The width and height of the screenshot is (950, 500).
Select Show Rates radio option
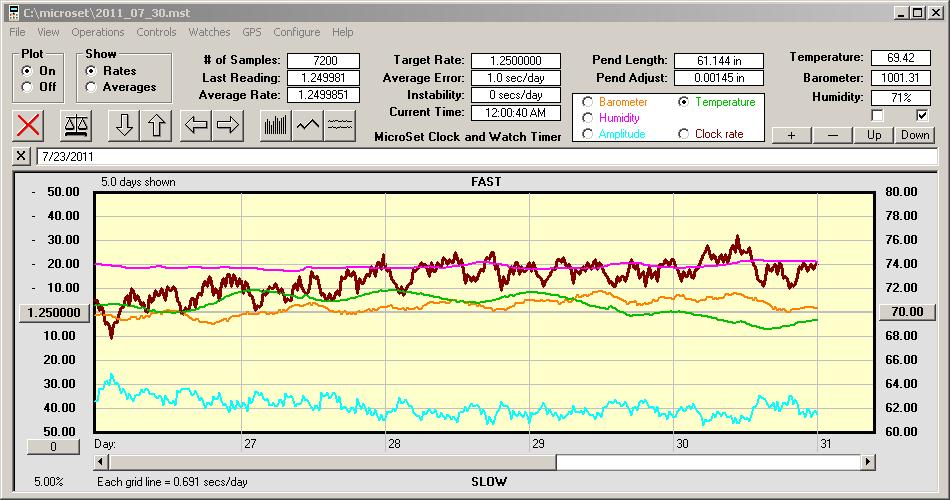tap(91, 71)
